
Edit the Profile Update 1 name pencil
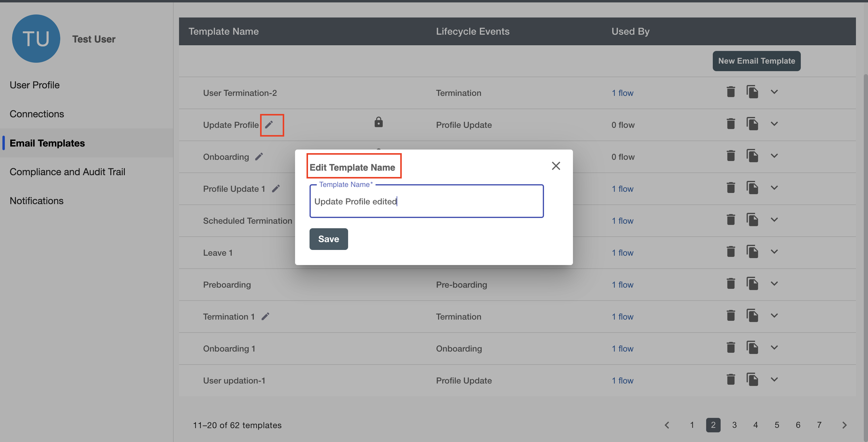pyautogui.click(x=276, y=189)
